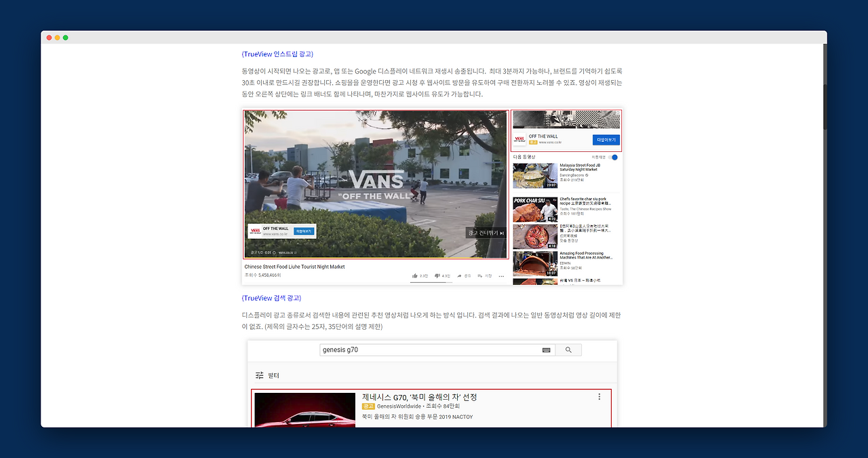Click the 필터 label text
This screenshot has width=868, height=458.
click(x=273, y=375)
